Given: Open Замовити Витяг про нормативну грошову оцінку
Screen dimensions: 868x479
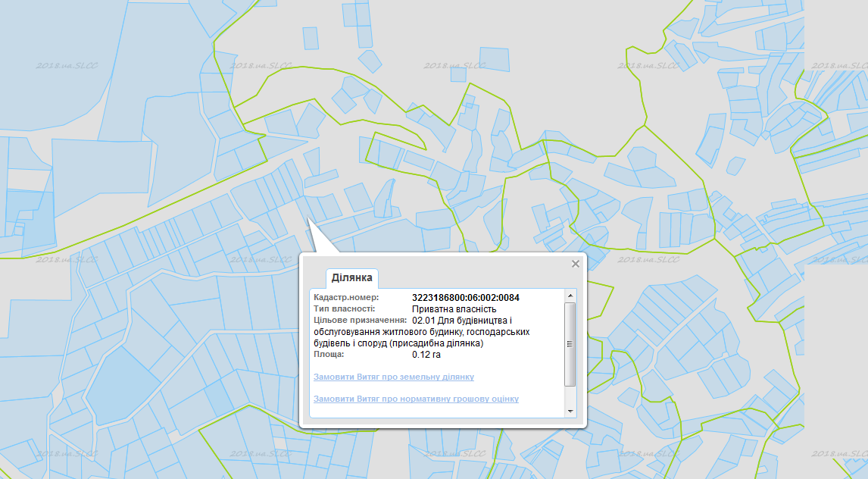Looking at the screenshot, I should (416, 399).
